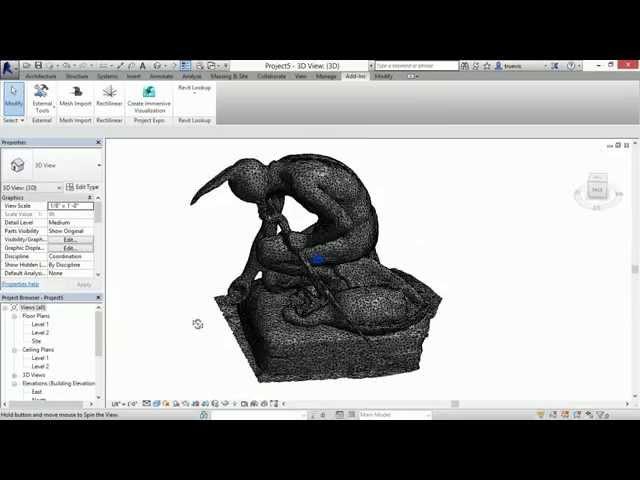This screenshot has width=640, height=480.
Task: Click the Reveal Hidden Elements icon
Action: pyautogui.click(x=235, y=404)
